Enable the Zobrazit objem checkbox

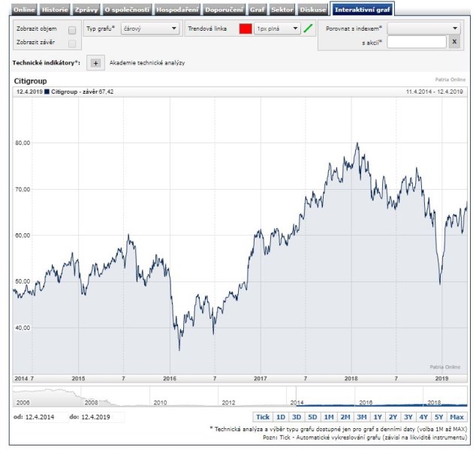[72, 30]
